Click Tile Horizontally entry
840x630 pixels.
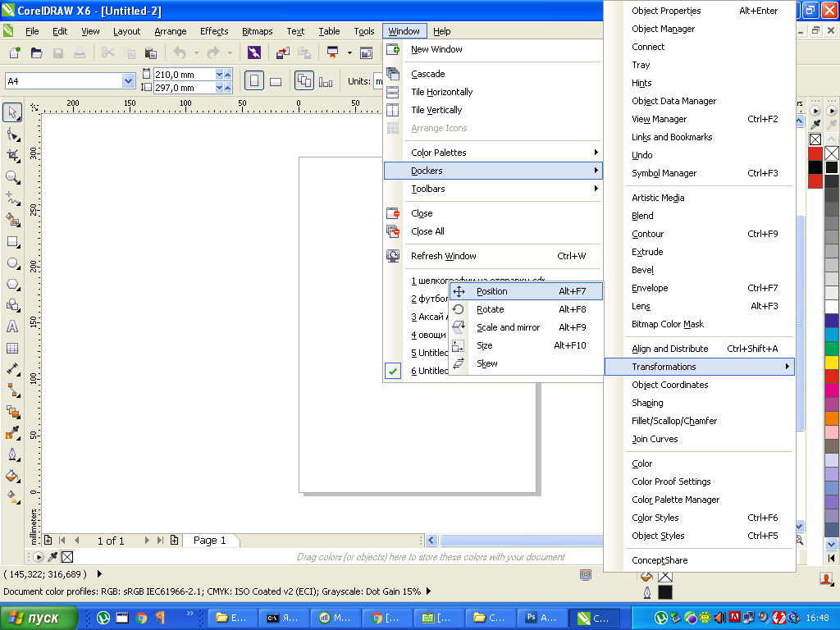493,92
